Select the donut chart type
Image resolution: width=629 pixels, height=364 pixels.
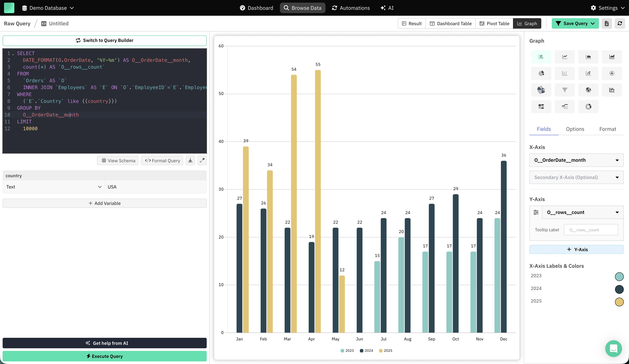[x=588, y=107]
